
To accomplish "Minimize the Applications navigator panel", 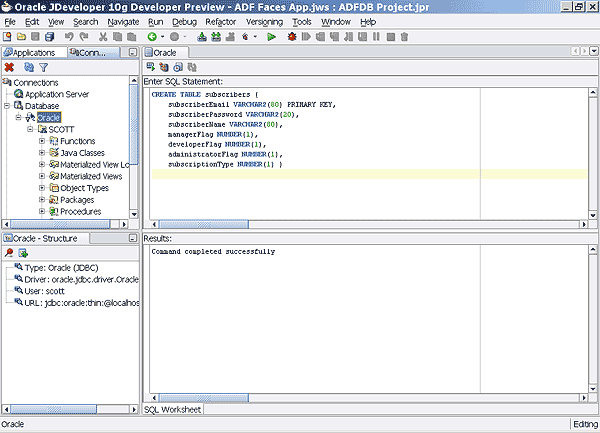I will click(133, 52).
